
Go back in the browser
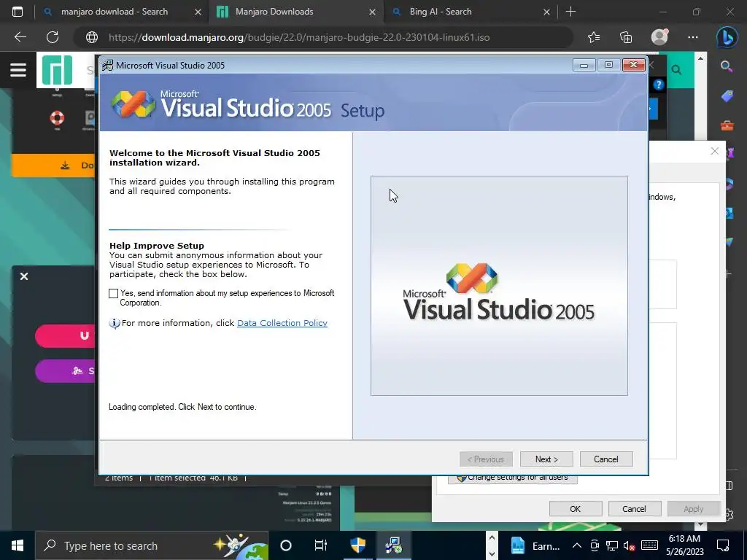click(20, 37)
